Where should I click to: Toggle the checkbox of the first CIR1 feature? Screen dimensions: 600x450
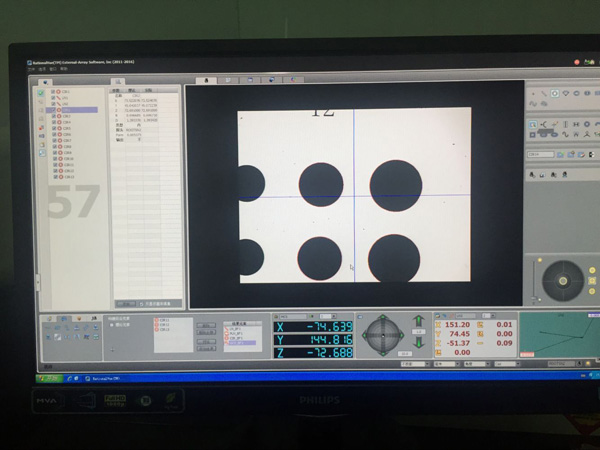pyautogui.click(x=55, y=91)
